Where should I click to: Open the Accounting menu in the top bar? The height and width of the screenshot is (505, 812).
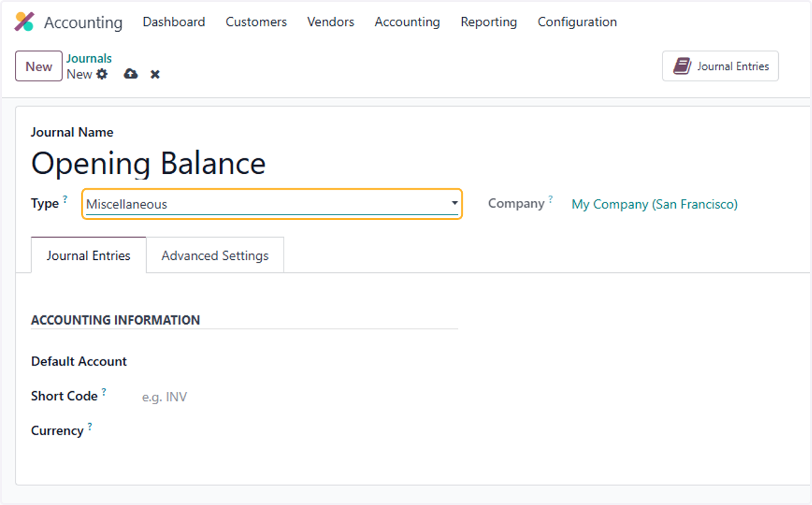[x=407, y=22]
